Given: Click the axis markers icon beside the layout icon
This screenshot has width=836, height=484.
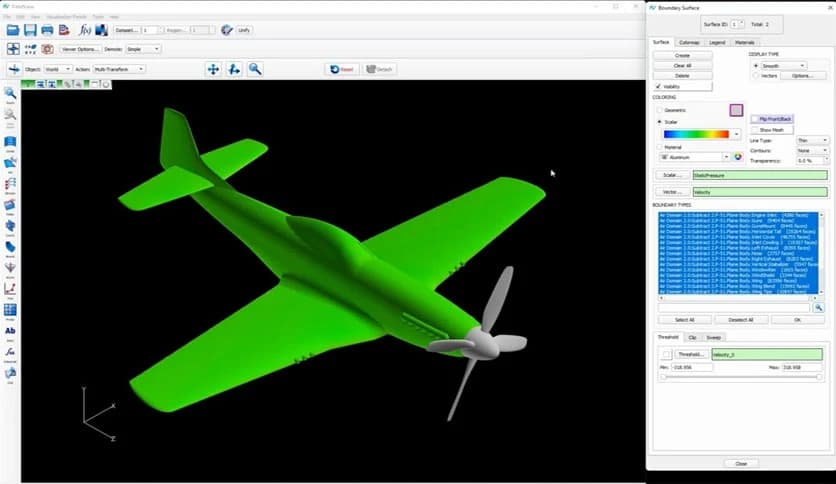Looking at the screenshot, I should [x=30, y=49].
